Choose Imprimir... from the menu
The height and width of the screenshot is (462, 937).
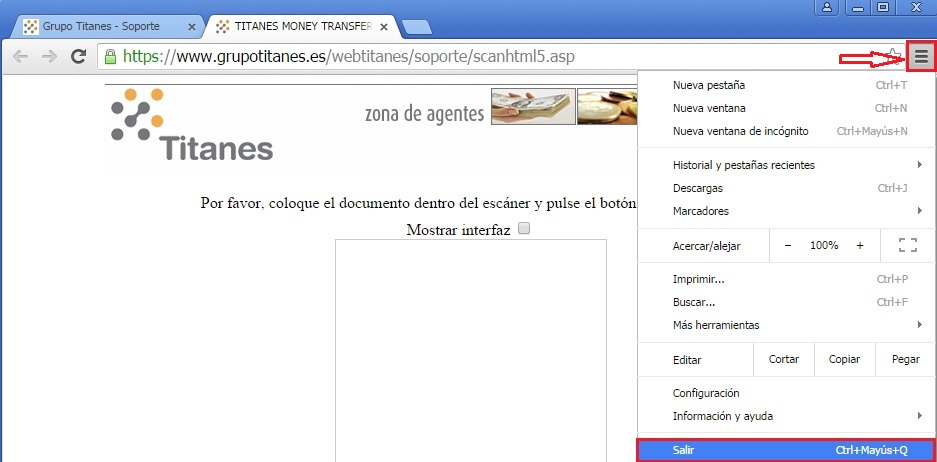[786, 279]
